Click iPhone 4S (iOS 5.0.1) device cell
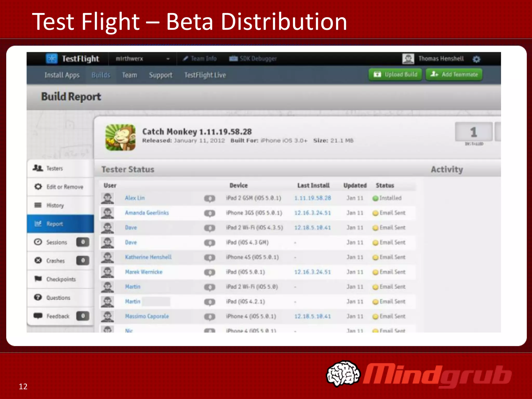 click(252, 257)
